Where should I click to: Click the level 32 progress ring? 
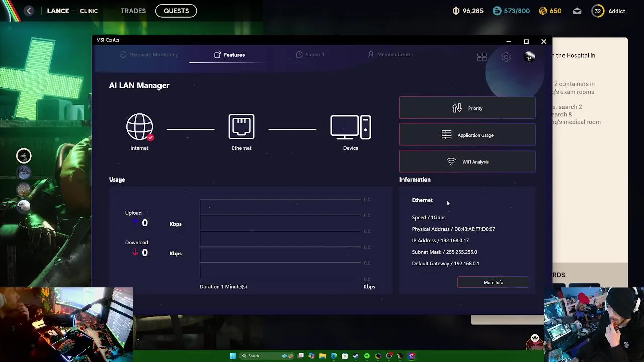[598, 11]
